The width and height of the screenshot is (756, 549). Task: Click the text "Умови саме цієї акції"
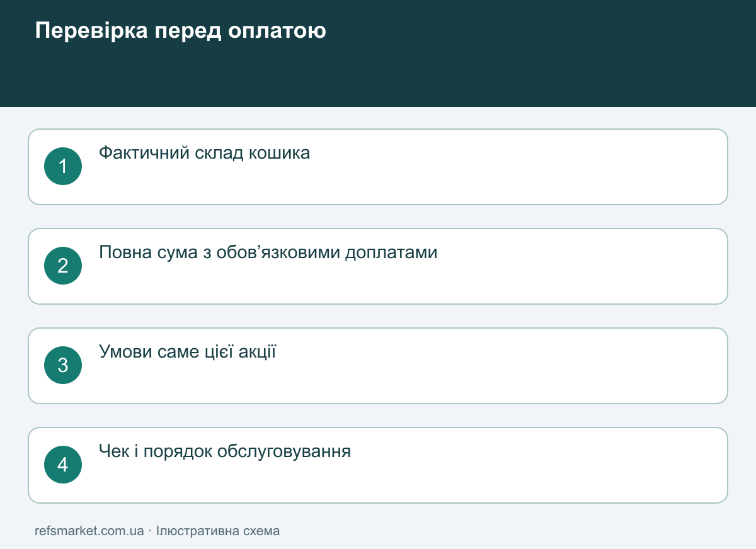point(188,352)
